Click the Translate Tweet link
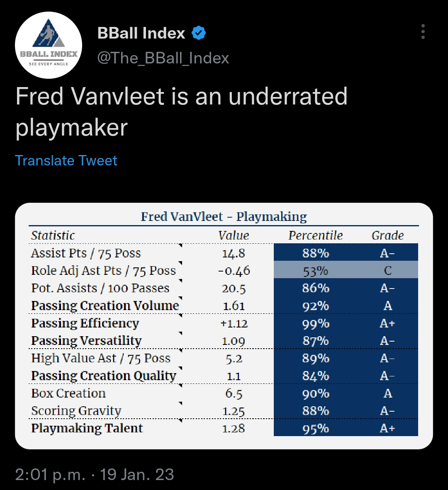Viewport: 448px width, 490px height. click(66, 160)
